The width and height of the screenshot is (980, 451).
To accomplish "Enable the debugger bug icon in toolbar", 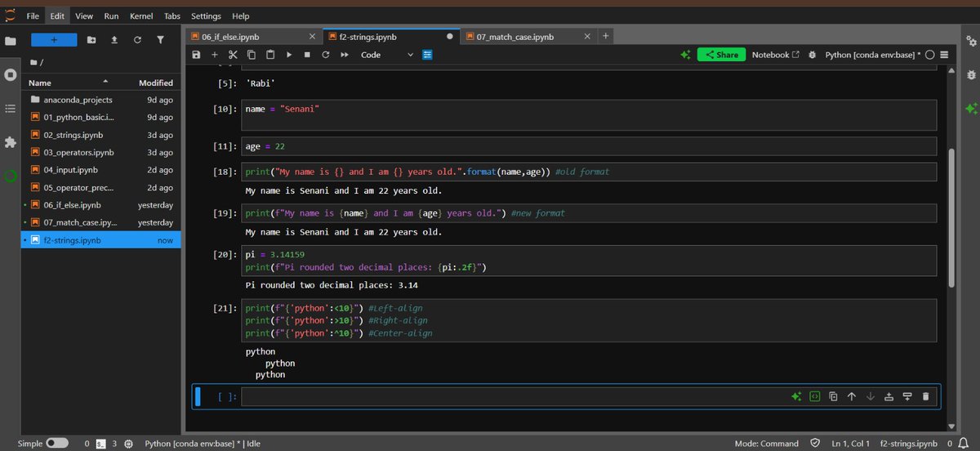I will [812, 55].
